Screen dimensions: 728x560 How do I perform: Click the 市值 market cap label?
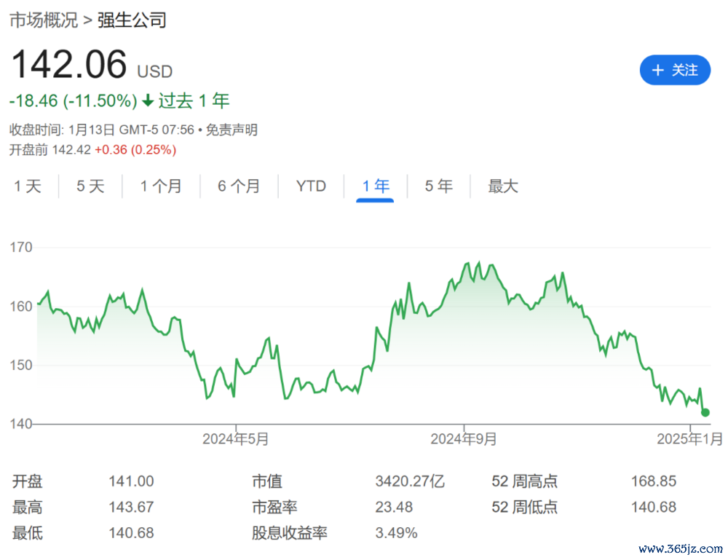[x=267, y=481]
